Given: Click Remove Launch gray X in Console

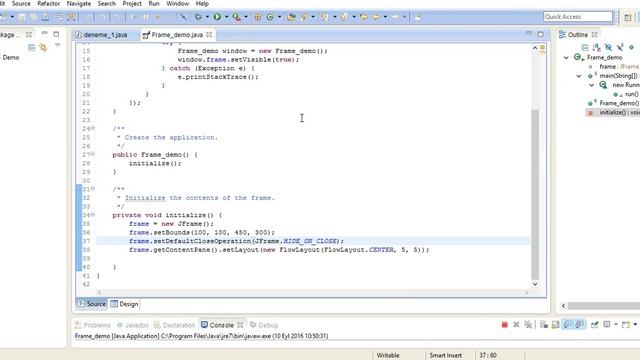Looking at the screenshot, I should 516,324.
